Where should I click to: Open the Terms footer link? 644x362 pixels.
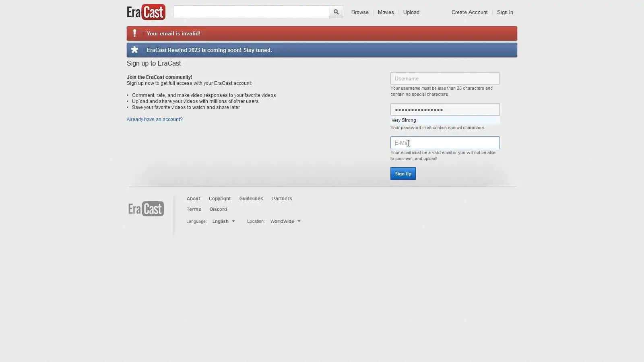tap(194, 209)
